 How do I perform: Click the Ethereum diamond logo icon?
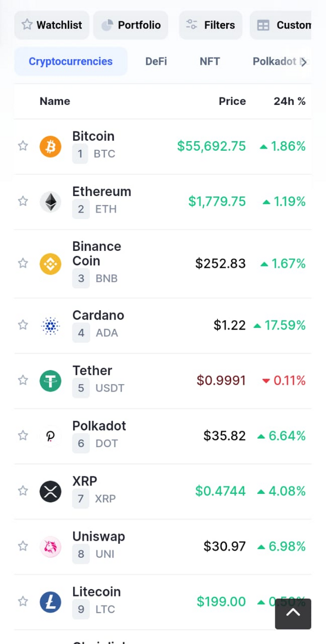[50, 202]
